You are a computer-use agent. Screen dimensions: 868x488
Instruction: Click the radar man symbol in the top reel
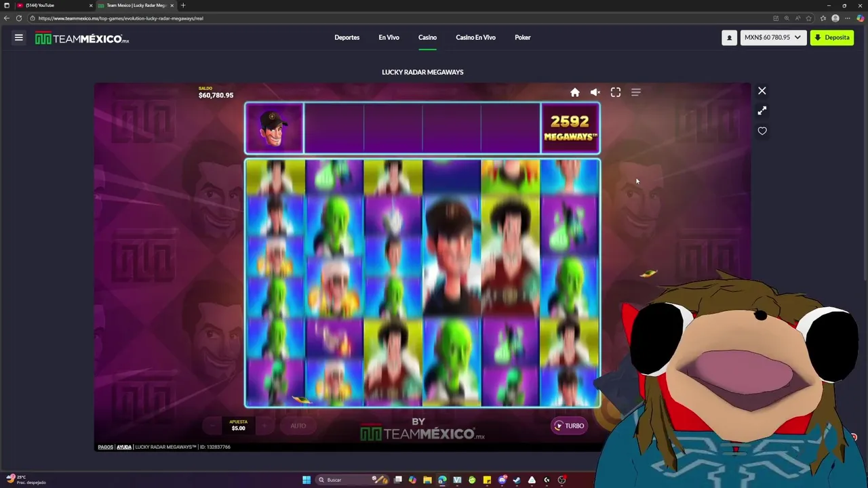tap(275, 128)
